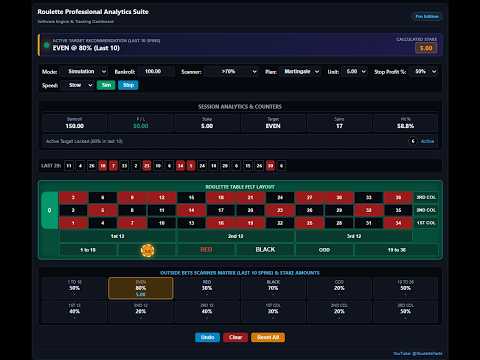Click the Calculated Stake 5.00 box
The width and height of the screenshot is (480, 360).
[x=426, y=48]
